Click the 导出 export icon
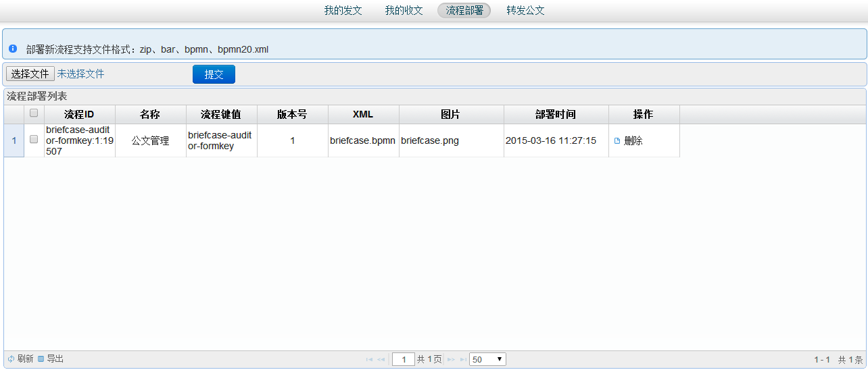 [41, 359]
